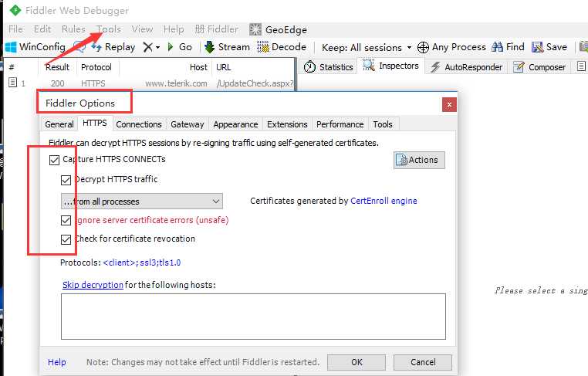Select www.telerik.com session host cell
588x376 pixels.
pyautogui.click(x=176, y=83)
